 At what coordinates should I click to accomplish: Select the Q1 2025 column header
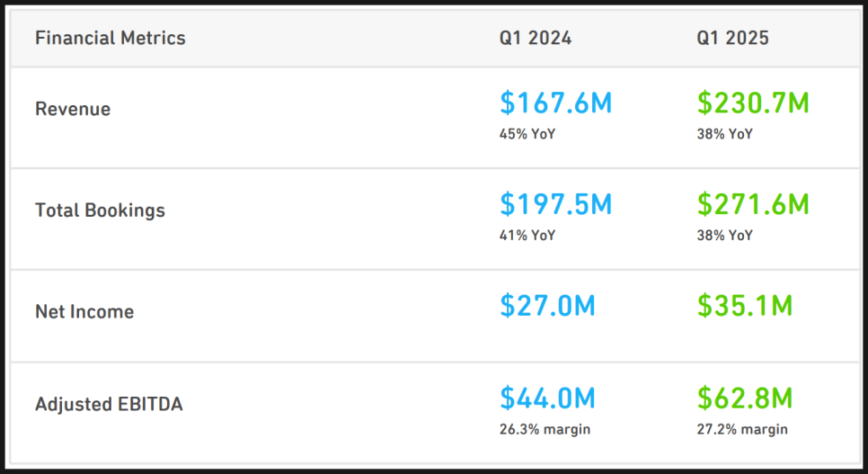[732, 38]
